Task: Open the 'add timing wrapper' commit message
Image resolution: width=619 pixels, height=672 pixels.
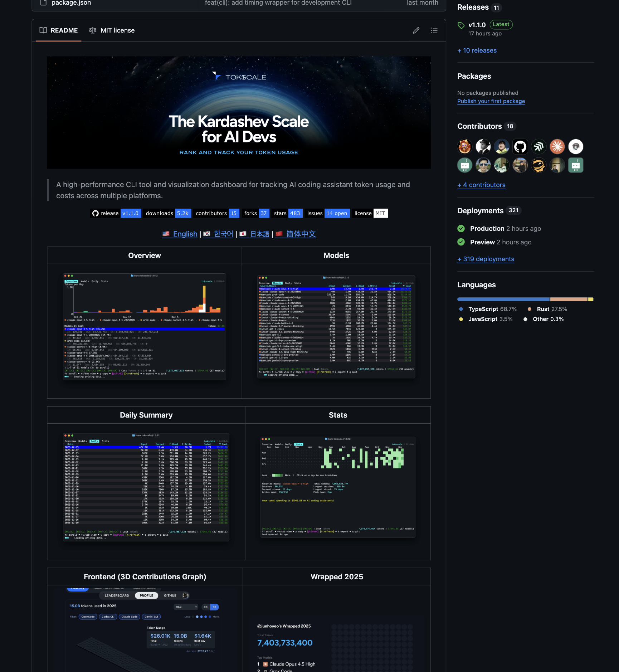Action: coord(278,3)
